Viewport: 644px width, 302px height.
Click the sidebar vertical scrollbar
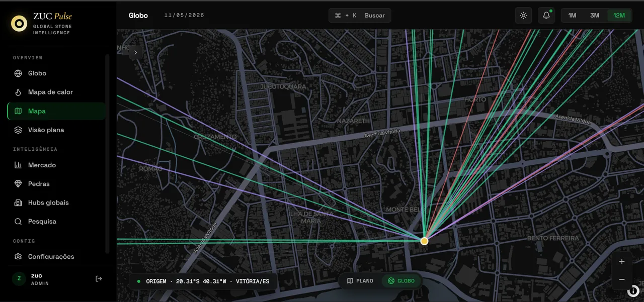tap(107, 153)
